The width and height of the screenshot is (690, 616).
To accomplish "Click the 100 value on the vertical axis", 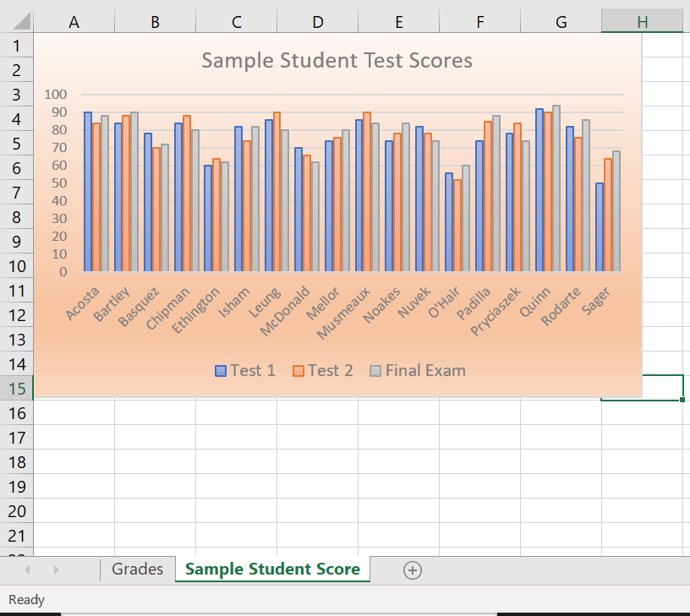I will click(x=56, y=94).
